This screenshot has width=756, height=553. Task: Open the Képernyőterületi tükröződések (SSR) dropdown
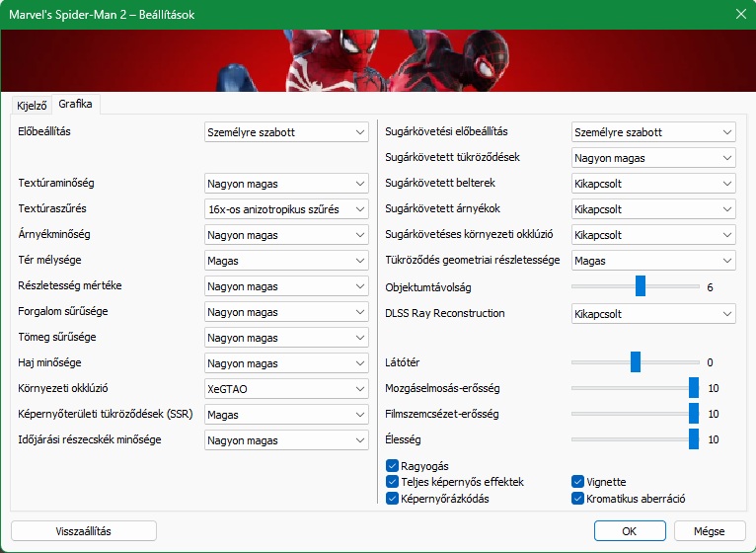tap(286, 415)
